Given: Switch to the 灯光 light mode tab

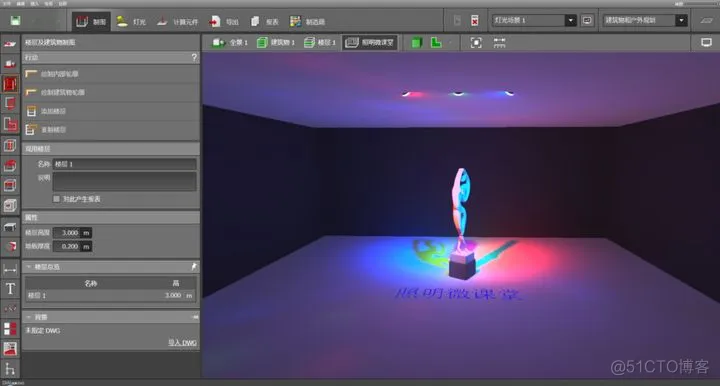Looking at the screenshot, I should (131, 22).
